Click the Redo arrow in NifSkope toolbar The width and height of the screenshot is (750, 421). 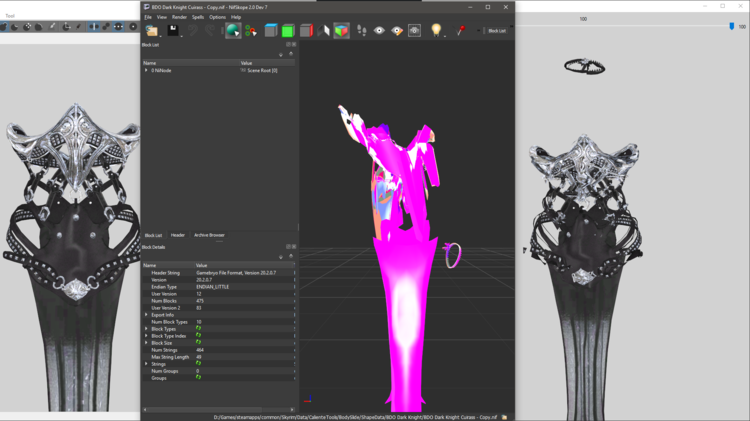[210, 31]
